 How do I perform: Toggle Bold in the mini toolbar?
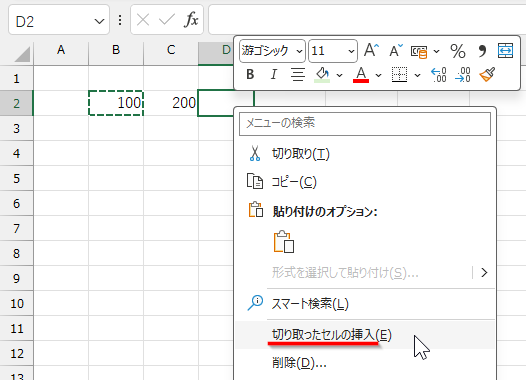coord(250,74)
